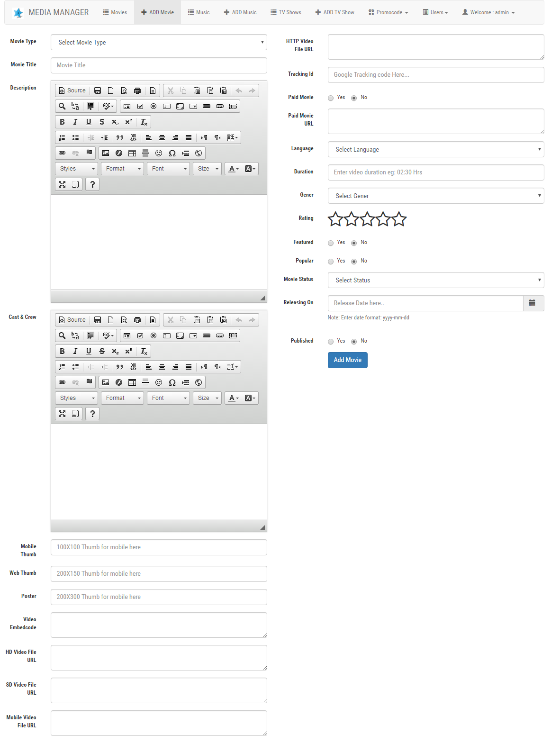Click Maximize icon in Cast & Crew editor
The width and height of the screenshot is (560, 743).
[x=62, y=414]
